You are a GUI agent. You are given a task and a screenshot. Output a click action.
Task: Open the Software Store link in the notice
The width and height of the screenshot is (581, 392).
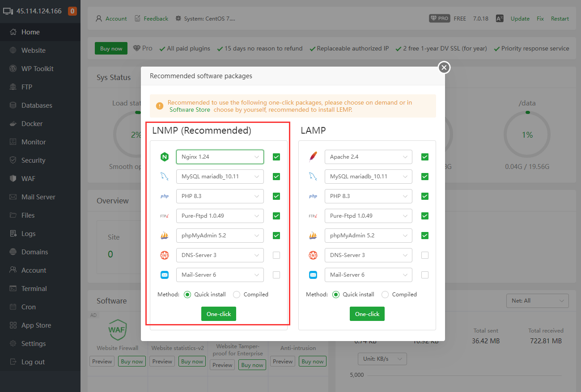[x=190, y=110]
